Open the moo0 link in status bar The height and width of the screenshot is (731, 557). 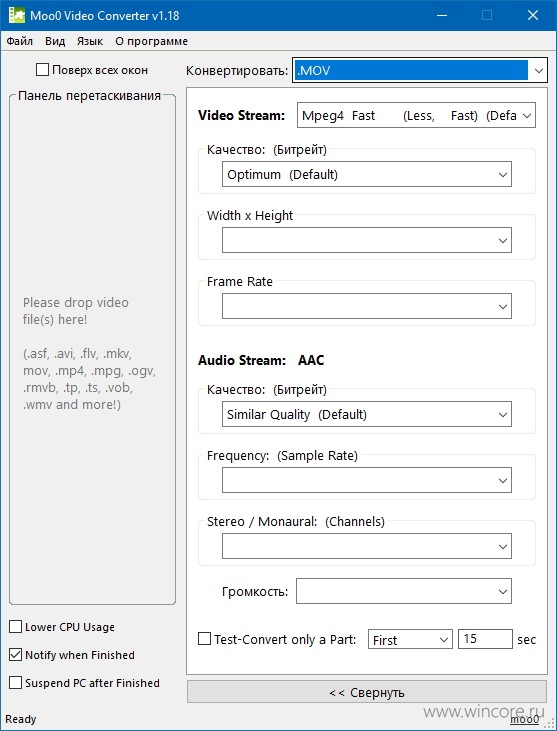click(524, 719)
